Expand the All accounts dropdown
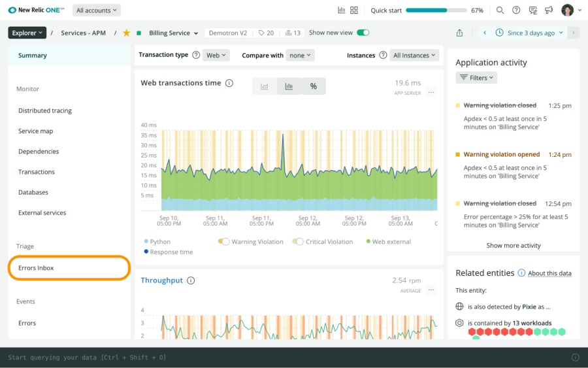The width and height of the screenshot is (588, 368). pyautogui.click(x=97, y=10)
